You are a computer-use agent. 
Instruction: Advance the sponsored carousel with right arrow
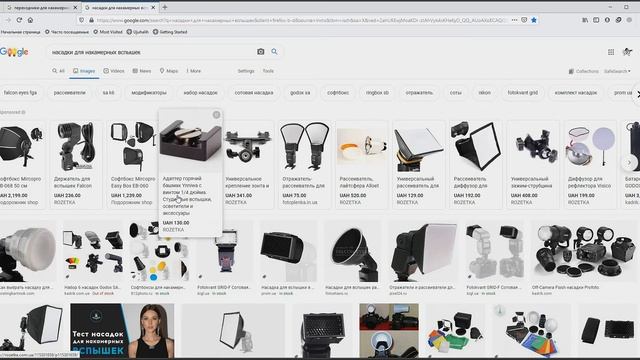click(629, 162)
